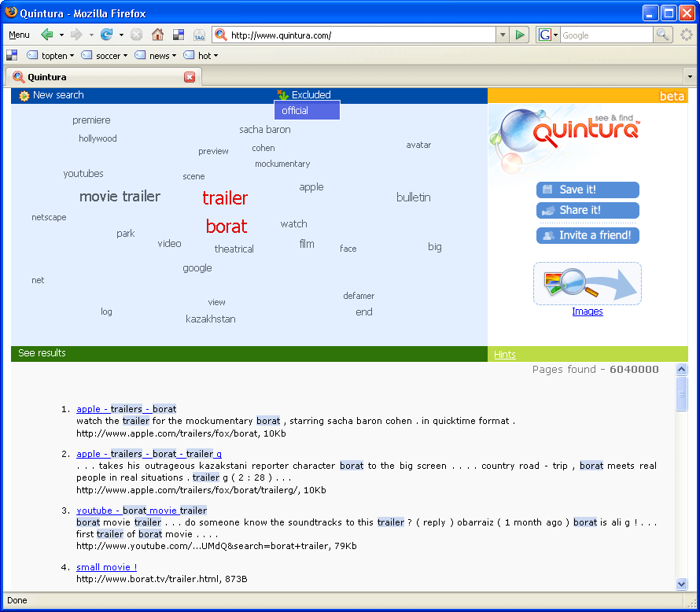700x612 pixels.
Task: Click the cloud word defamer
Action: point(359,296)
